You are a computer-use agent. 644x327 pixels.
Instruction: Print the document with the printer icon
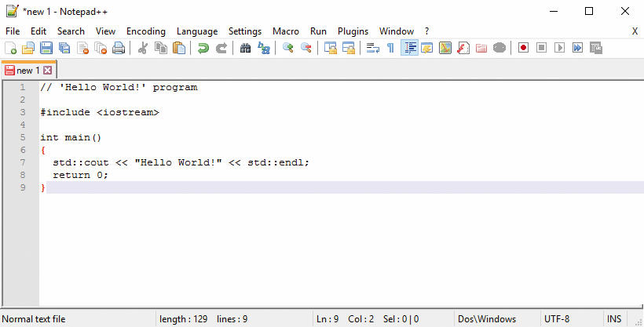click(119, 48)
